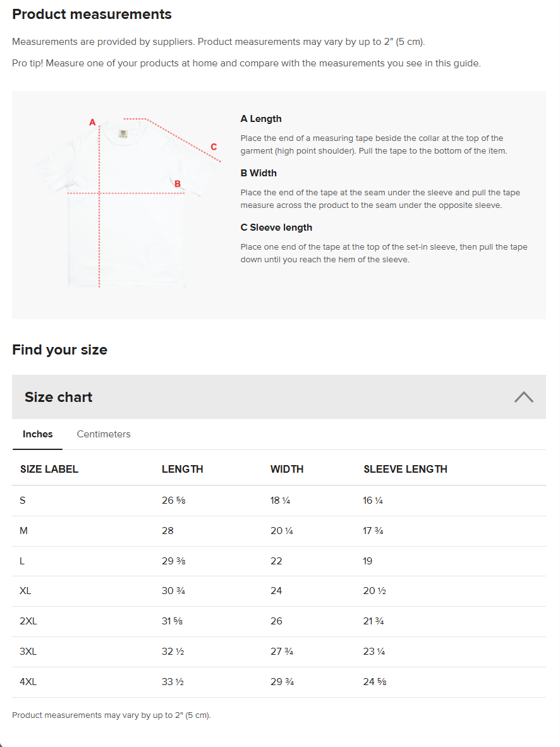Select the 3XL size row label
Image resolution: width=560 pixels, height=747 pixels.
[28, 652]
